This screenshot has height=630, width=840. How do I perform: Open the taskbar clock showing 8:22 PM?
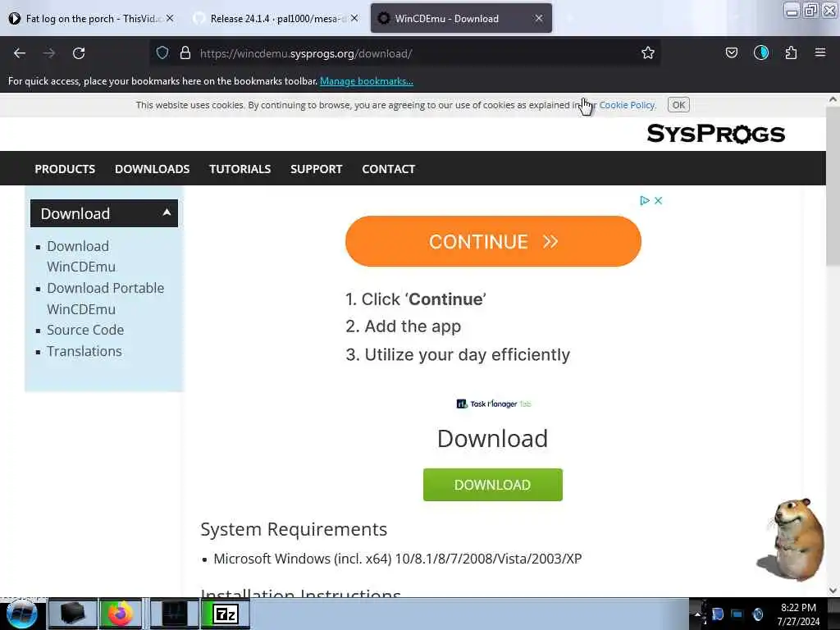pos(798,614)
